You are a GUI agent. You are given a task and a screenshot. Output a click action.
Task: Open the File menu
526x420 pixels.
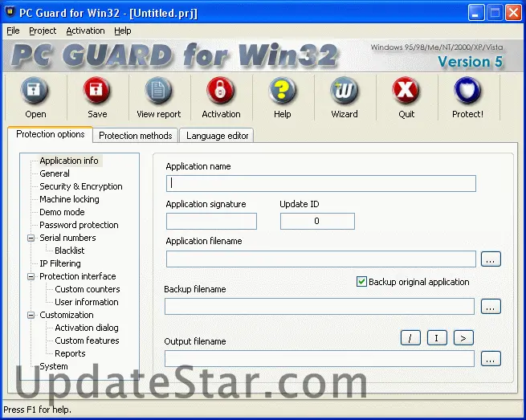(x=13, y=31)
